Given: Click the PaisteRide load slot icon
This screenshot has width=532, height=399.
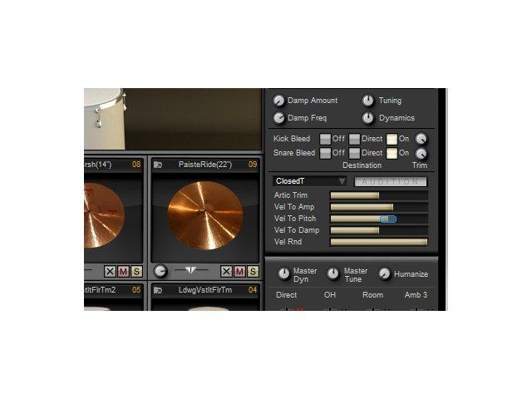Looking at the screenshot, I should pos(158,165).
